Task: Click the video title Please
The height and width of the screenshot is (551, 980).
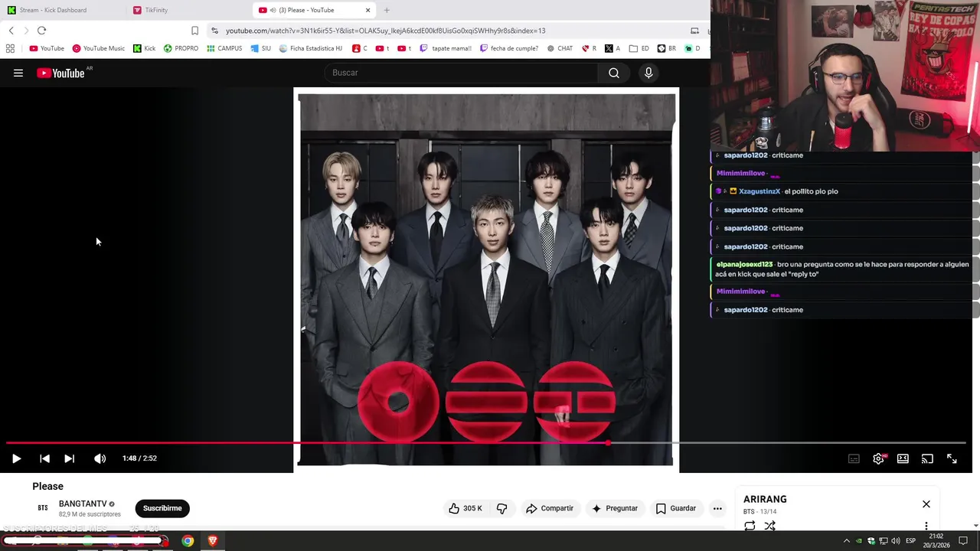Action: [x=47, y=486]
